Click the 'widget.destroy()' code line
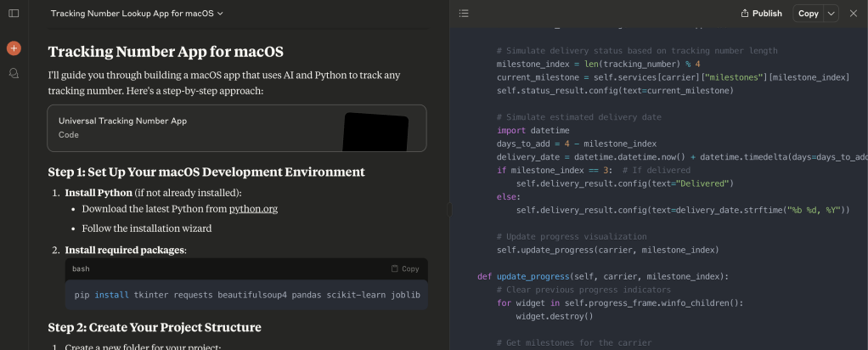 tap(555, 315)
